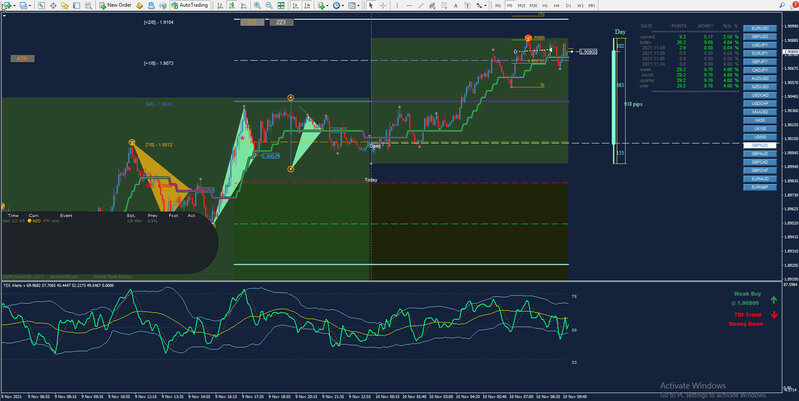799x401 pixels.
Task: Click the 'Strong Down' trend text
Action: click(745, 324)
